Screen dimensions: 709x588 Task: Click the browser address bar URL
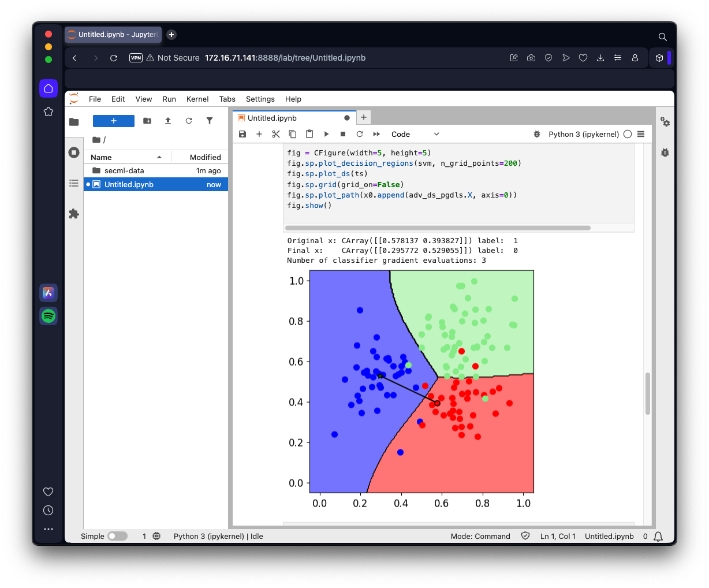[x=285, y=58]
